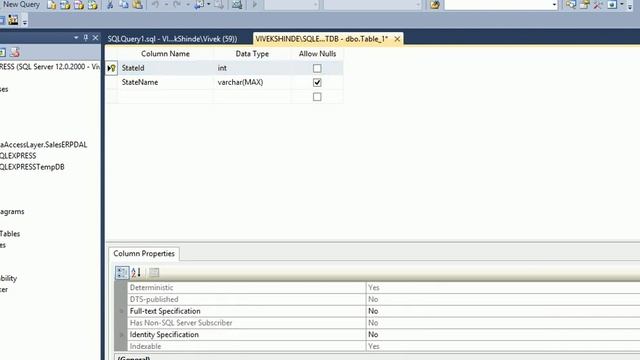Click the StateName column name cell
Viewport: 640px width, 360px height.
[165, 82]
